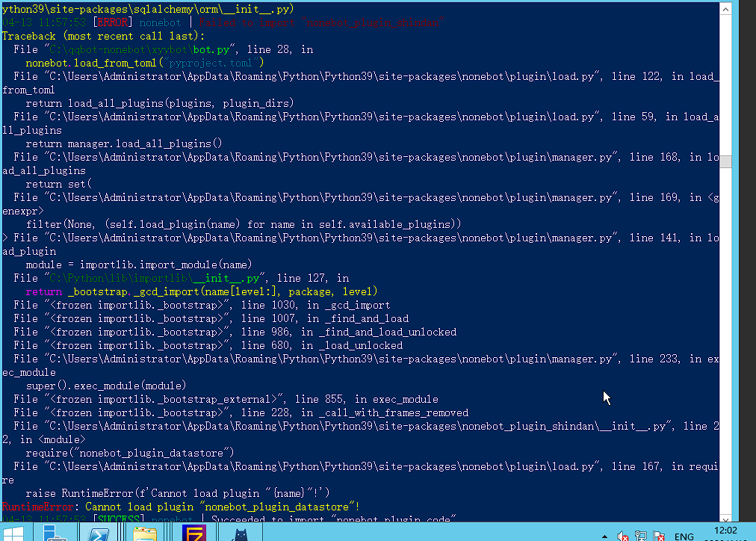Open FileZilla from the taskbar

[x=194, y=534]
